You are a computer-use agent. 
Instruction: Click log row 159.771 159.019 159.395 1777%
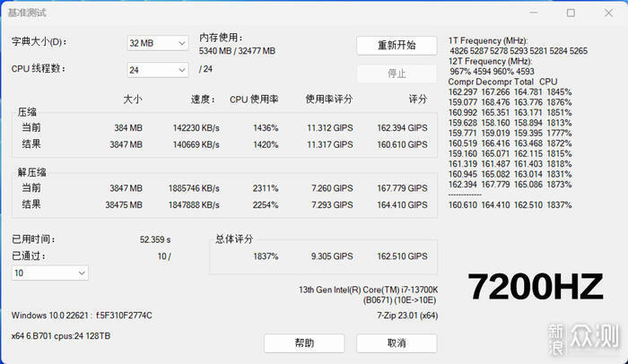click(x=510, y=134)
